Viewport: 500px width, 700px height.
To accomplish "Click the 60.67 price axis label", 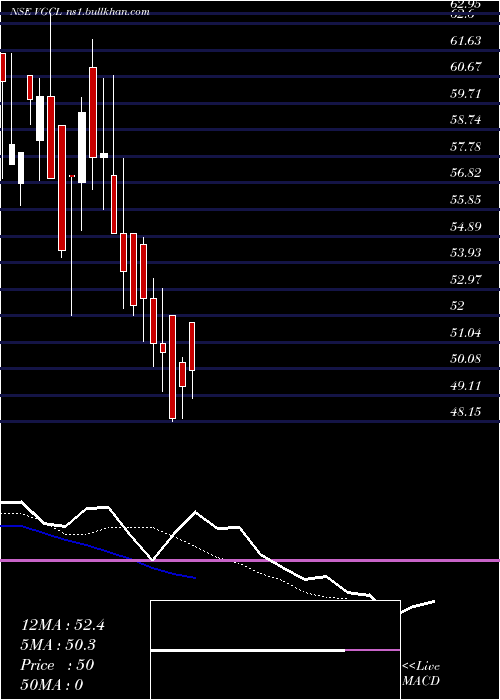I will pyautogui.click(x=466, y=67).
